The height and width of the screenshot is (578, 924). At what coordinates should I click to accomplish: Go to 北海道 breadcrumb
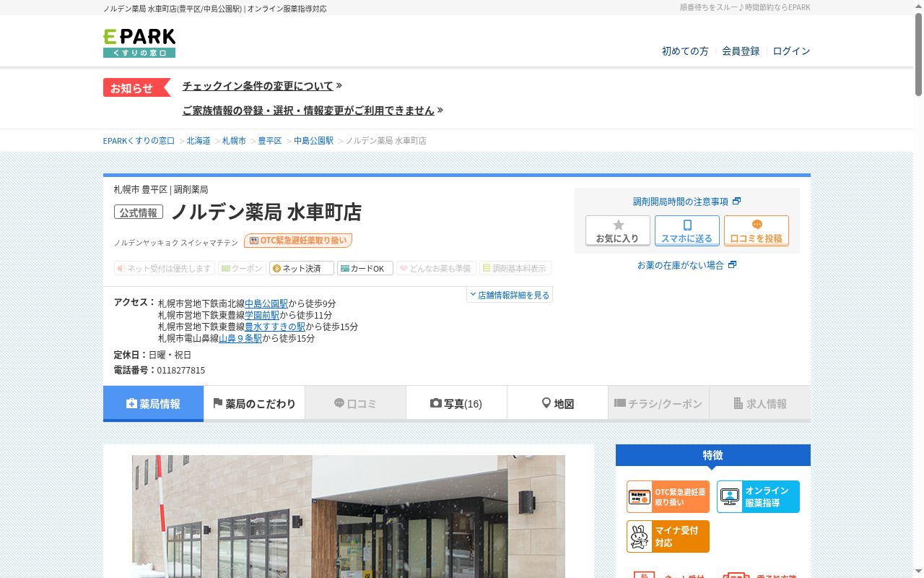coord(199,141)
